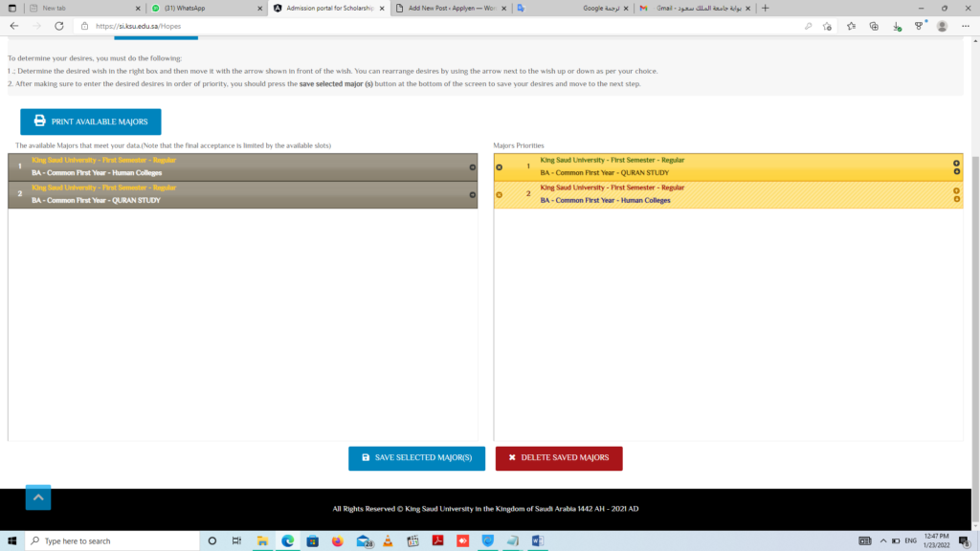This screenshot has width=980, height=551.
Task: Click Print Available Majors button
Action: 91,121
